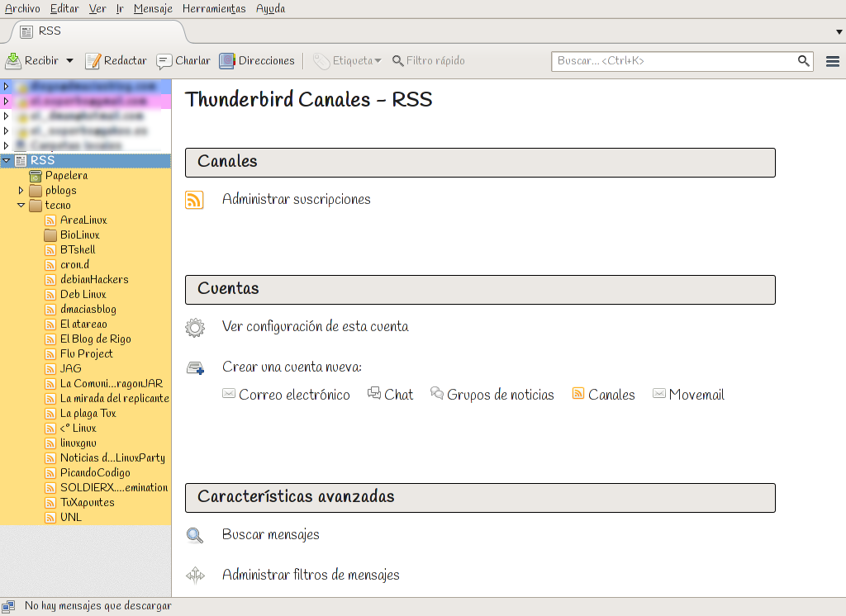Click the Recibir download icon
This screenshot has height=616, width=846.
point(13,61)
